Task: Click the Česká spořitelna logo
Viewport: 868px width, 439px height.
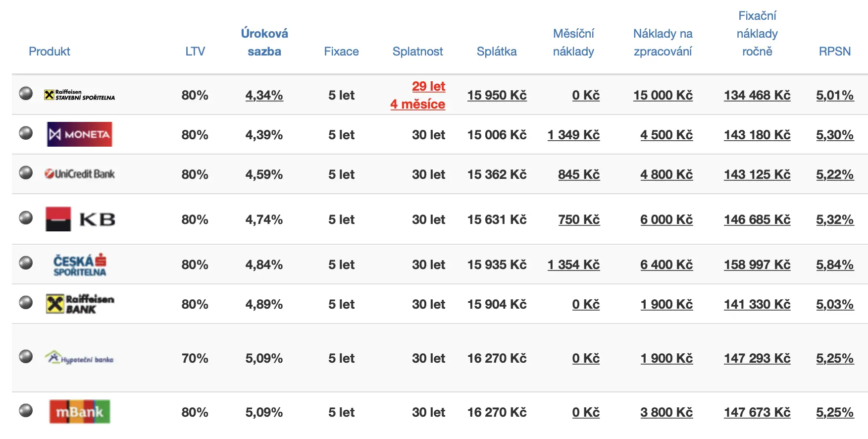Action: (x=80, y=265)
